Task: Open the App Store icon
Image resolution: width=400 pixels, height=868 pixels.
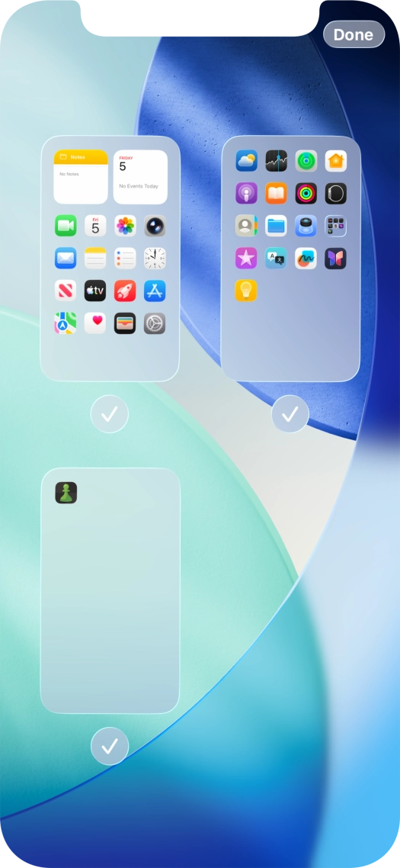Action: (x=155, y=291)
